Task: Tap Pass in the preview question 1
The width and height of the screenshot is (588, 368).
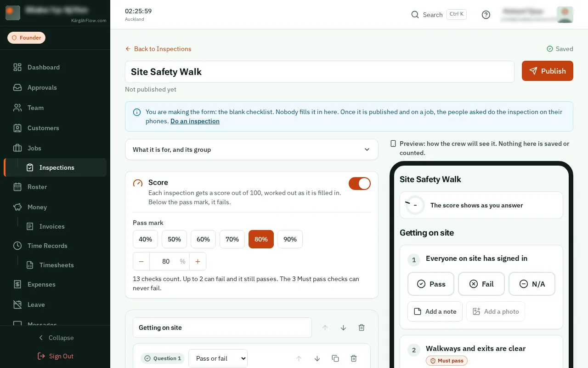Action: tap(431, 284)
